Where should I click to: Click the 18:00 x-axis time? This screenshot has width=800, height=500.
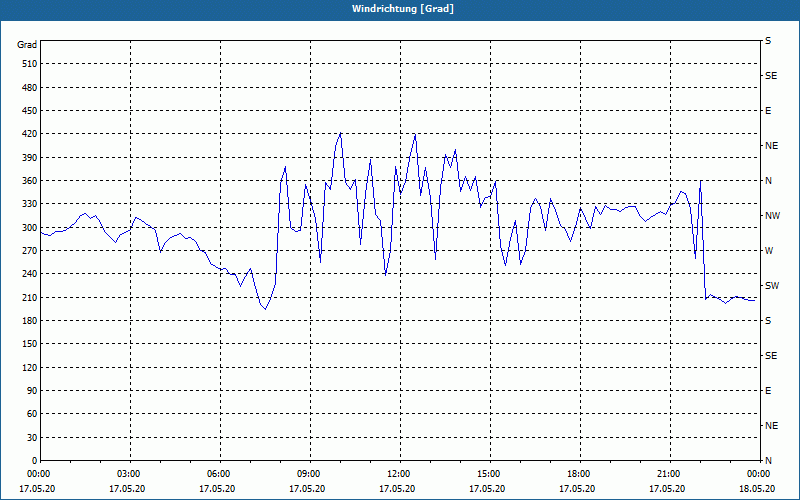coord(578,474)
